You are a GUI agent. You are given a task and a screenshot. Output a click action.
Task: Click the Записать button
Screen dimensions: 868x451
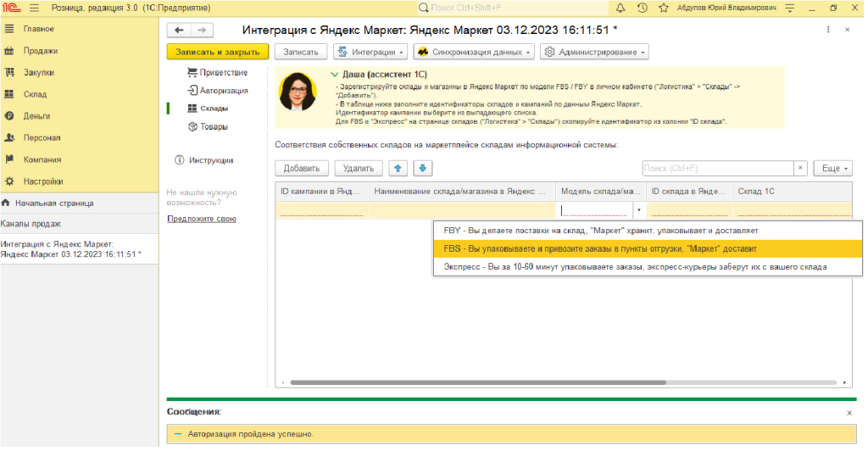[301, 52]
